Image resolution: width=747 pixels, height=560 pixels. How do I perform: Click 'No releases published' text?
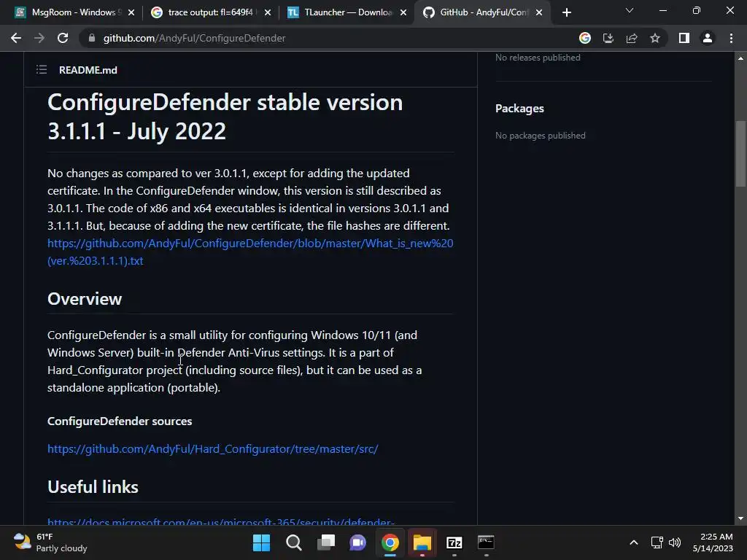pyautogui.click(x=538, y=58)
